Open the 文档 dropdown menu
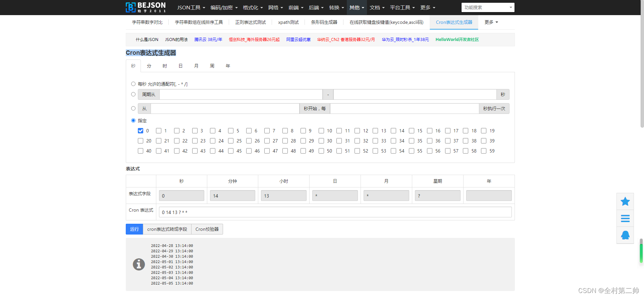 [377, 7]
